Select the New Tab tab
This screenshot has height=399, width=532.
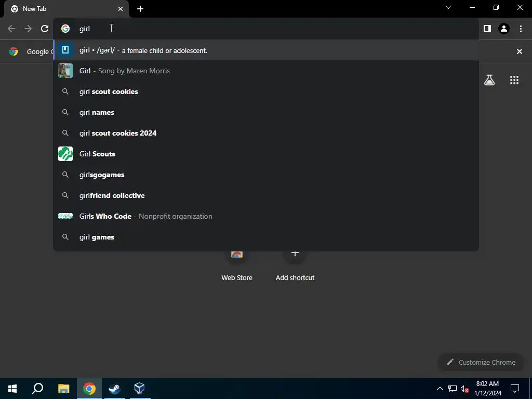[66, 9]
